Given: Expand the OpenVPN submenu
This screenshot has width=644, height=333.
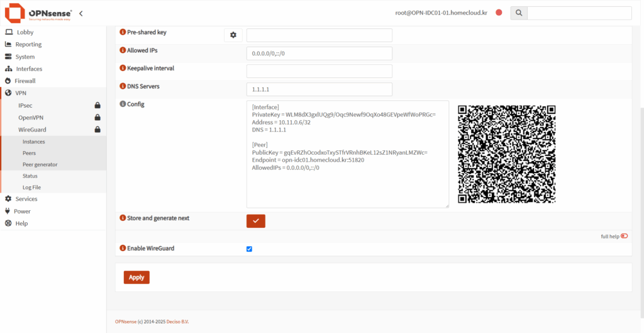Looking at the screenshot, I should (30, 118).
